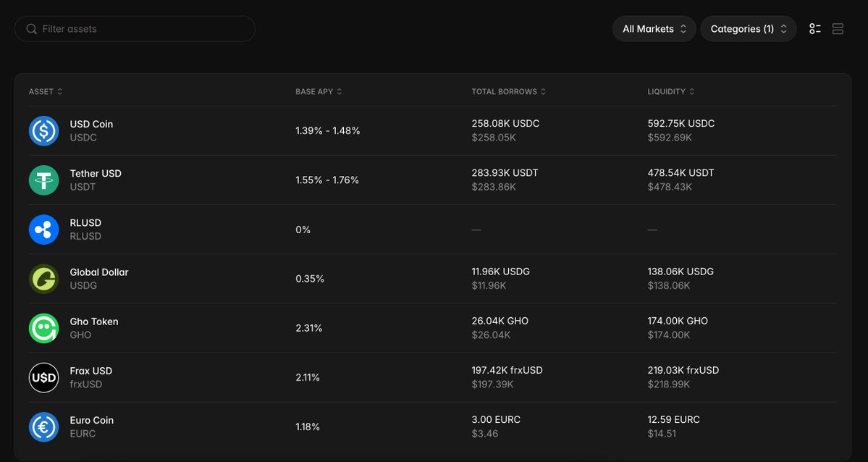Click the search magnifier icon

[32, 29]
